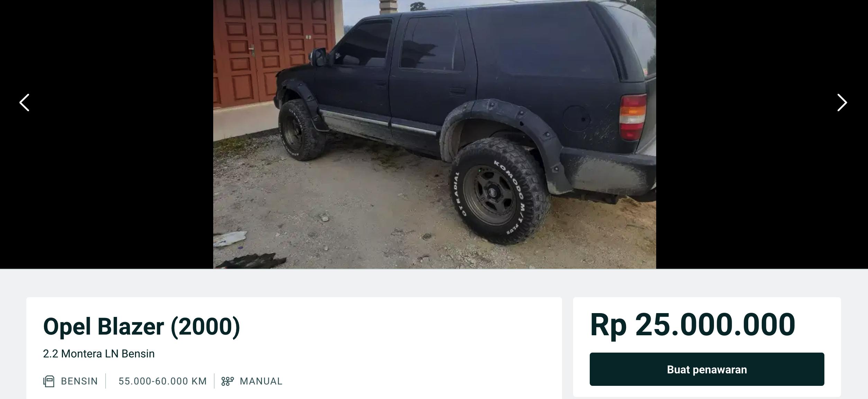The width and height of the screenshot is (868, 399).
Task: Click the fuel pump icon beside BENSIN
Action: [x=49, y=381]
